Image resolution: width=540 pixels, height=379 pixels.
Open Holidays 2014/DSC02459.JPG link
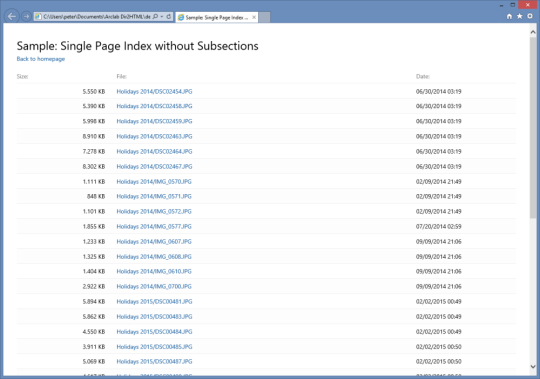[154, 121]
